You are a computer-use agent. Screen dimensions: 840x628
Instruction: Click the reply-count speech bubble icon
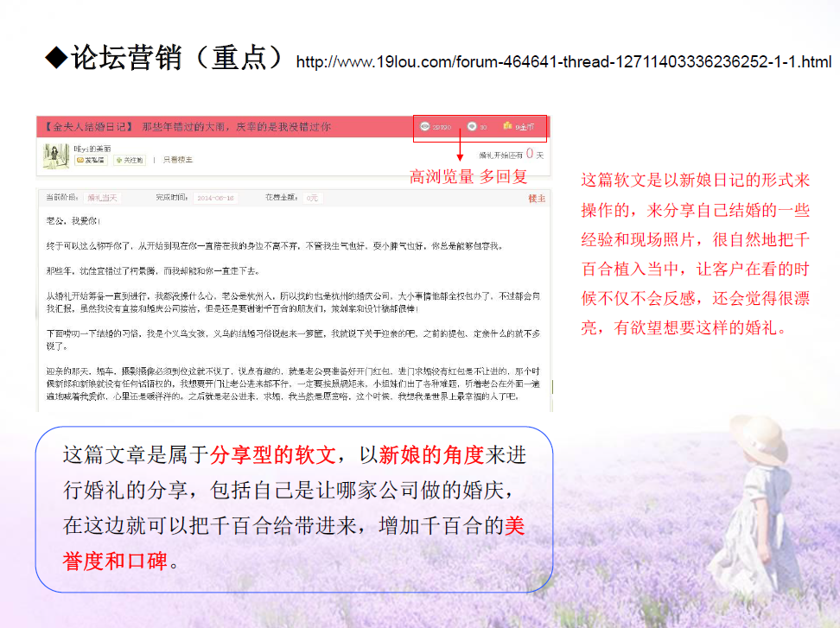472,127
